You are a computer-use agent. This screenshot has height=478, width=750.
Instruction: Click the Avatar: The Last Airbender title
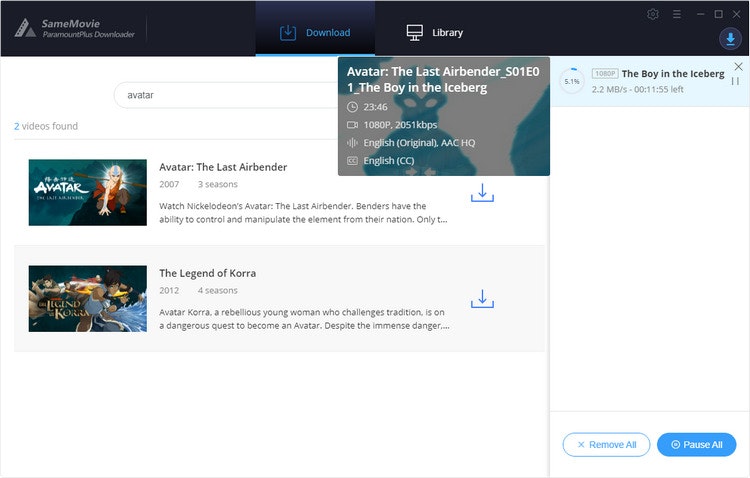tap(223, 167)
